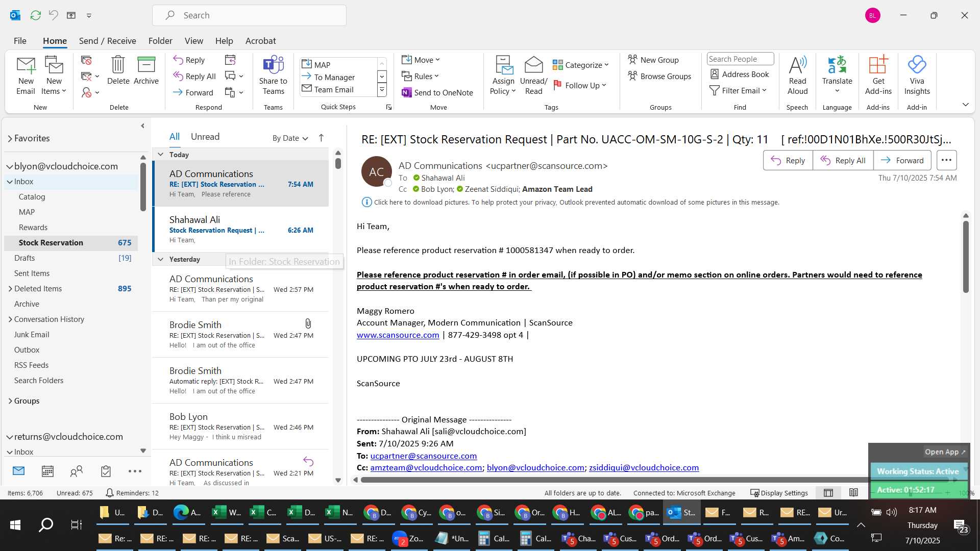Image resolution: width=980 pixels, height=551 pixels.
Task: Open the Move dropdown in the ribbon
Action: [x=421, y=60]
